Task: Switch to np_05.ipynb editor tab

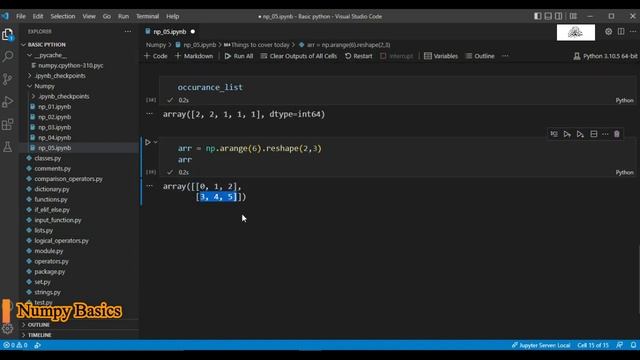Action: point(170,31)
